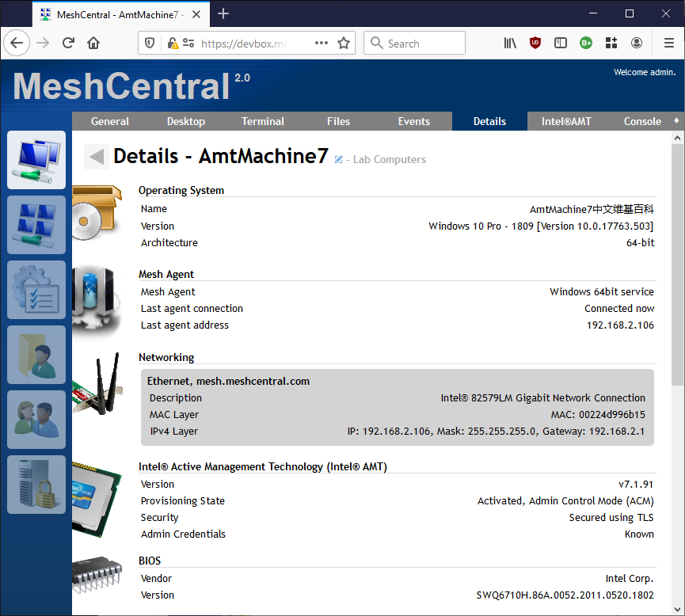Click the text 'Windows 64bit service'
Viewport: 685px width, 616px height.
tap(602, 292)
